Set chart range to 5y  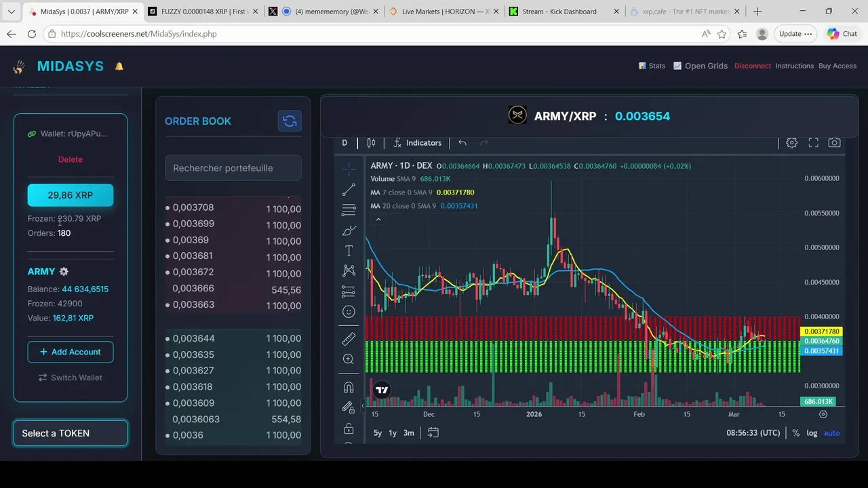pos(378,433)
